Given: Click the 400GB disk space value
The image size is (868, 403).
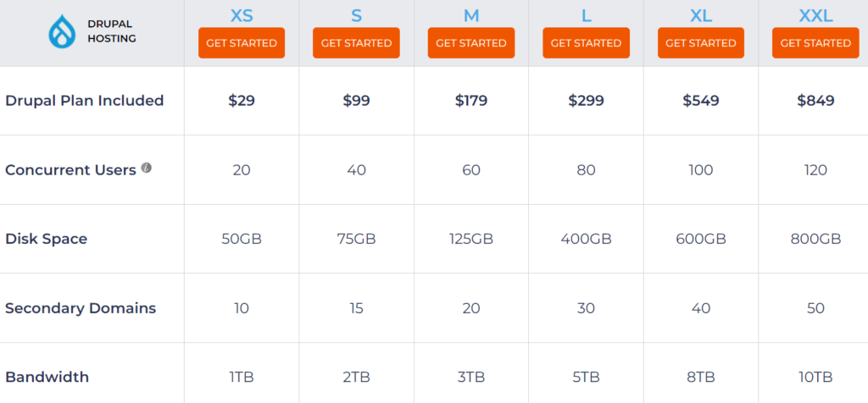Looking at the screenshot, I should 586,239.
